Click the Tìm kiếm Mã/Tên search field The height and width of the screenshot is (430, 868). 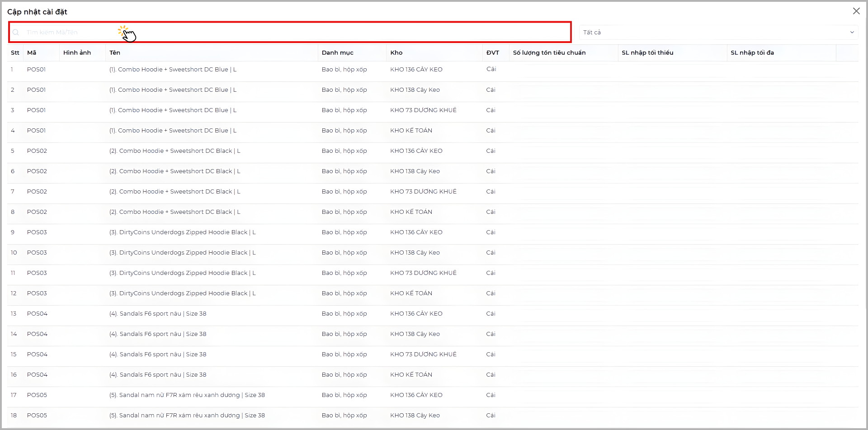(x=289, y=33)
